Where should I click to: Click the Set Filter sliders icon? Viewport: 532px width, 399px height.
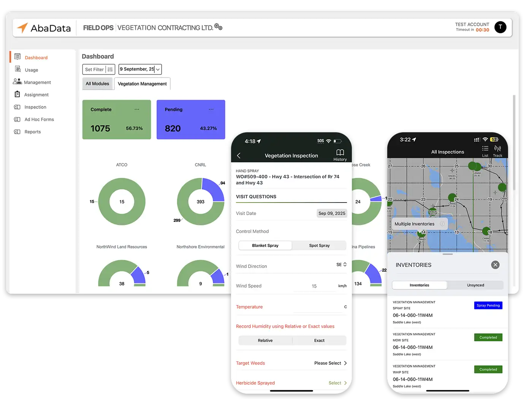110,70
